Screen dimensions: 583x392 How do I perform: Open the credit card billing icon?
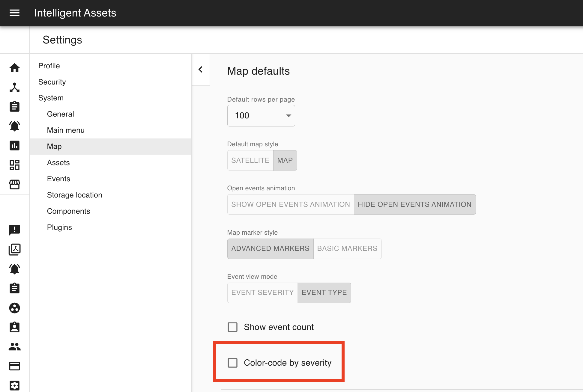click(14, 366)
